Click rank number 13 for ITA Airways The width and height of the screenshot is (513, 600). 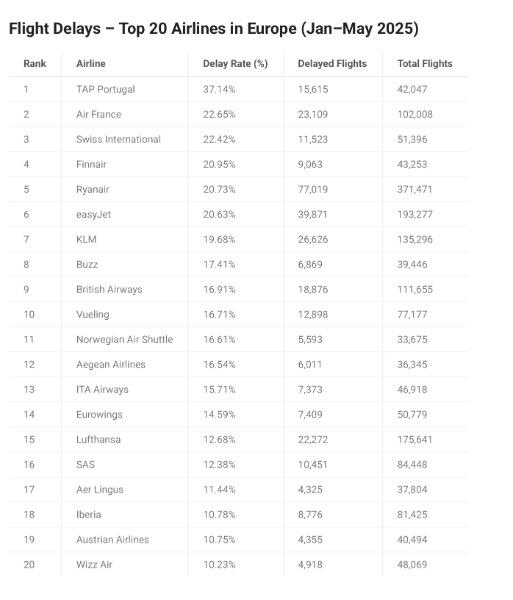tap(29, 390)
